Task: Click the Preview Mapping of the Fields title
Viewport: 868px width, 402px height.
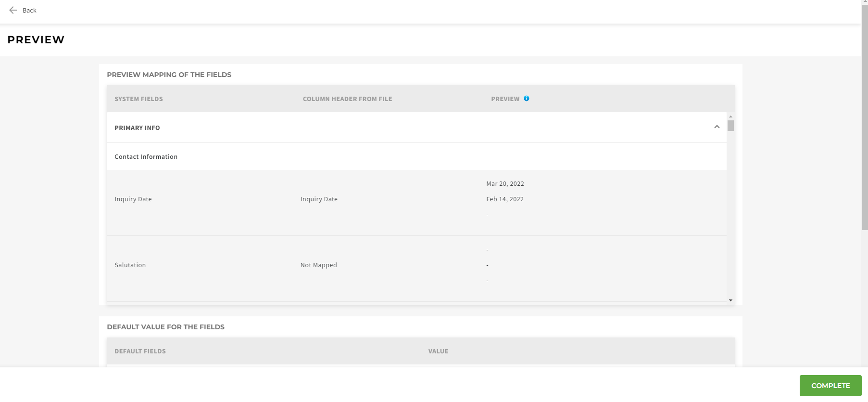Action: click(169, 75)
